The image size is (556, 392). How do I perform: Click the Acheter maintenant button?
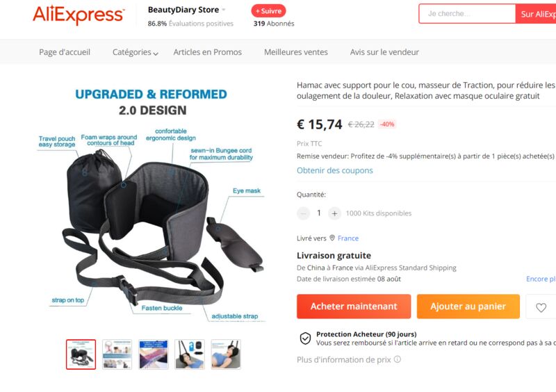pos(354,306)
